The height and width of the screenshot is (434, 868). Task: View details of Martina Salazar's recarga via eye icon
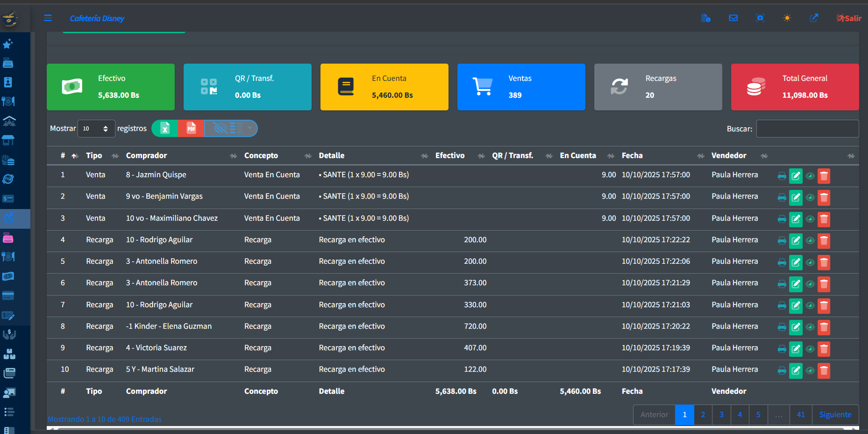[810, 370]
